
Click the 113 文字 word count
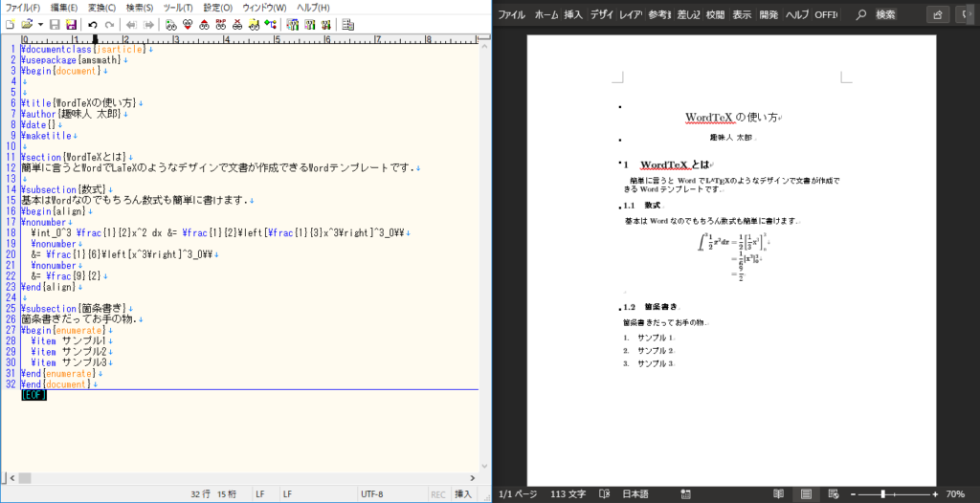coord(568,493)
